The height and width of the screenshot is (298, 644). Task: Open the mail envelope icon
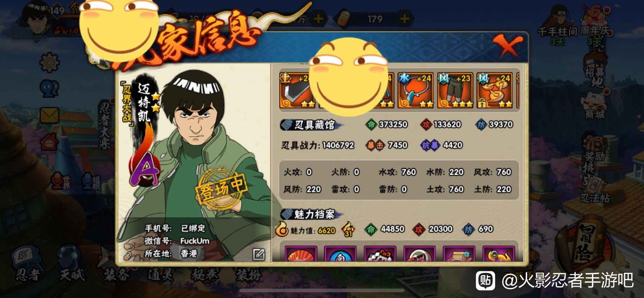[49, 116]
